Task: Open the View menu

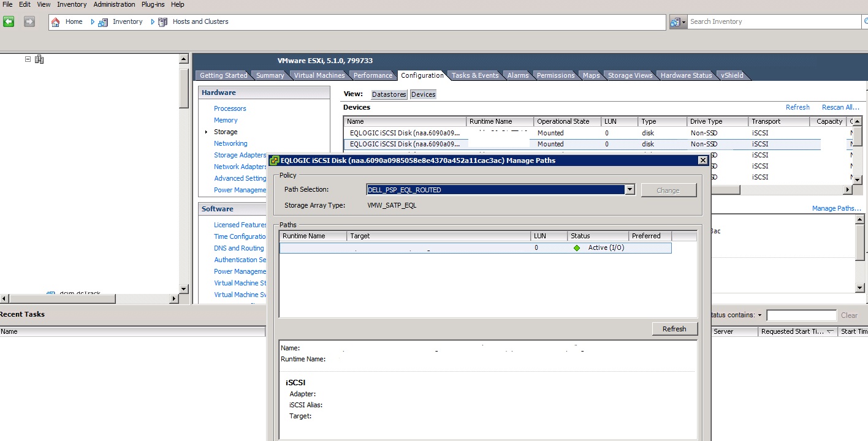Action: pos(44,4)
